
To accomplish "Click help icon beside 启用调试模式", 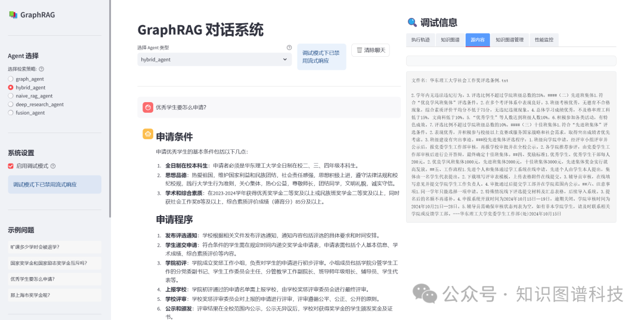I will tap(53, 166).
